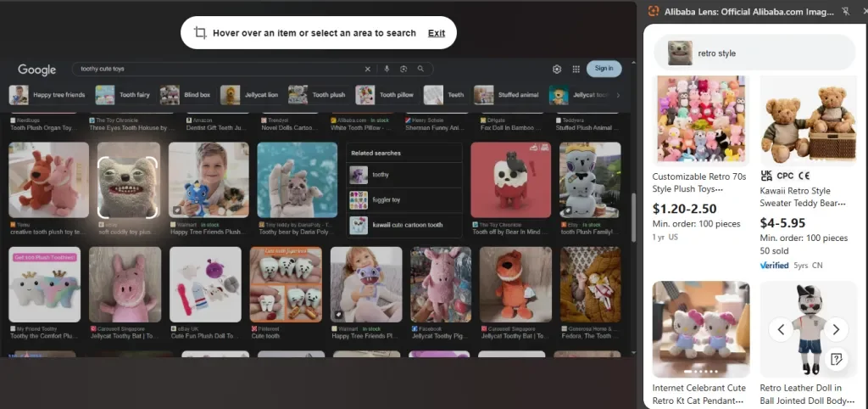Start voice search with the microphone icon
The height and width of the screenshot is (409, 868).
pos(387,69)
